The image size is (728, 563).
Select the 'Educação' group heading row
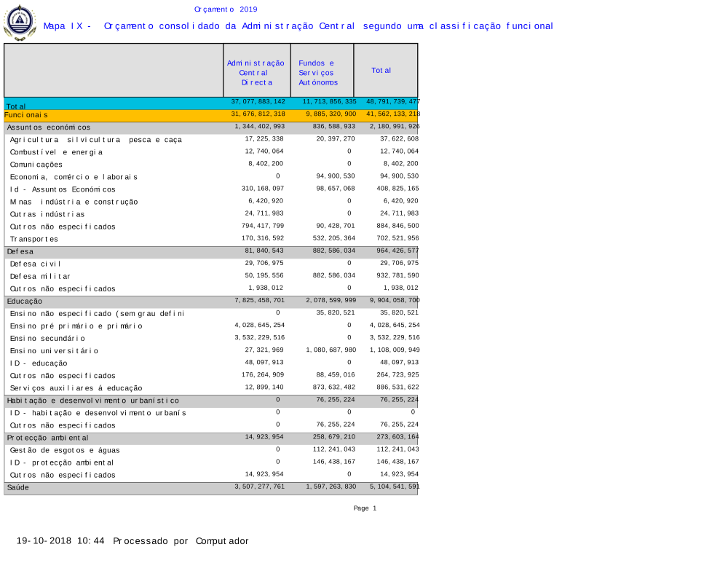coord(25,301)
